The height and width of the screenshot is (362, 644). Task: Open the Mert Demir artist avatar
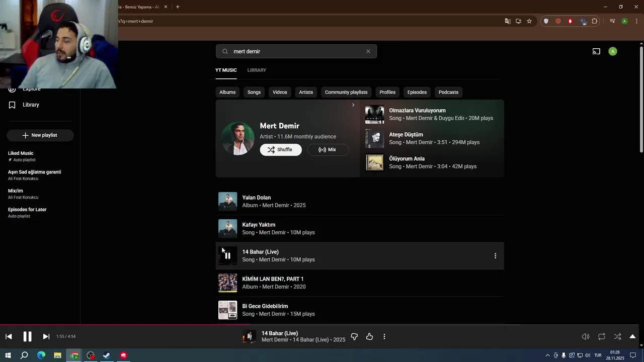coord(238,138)
